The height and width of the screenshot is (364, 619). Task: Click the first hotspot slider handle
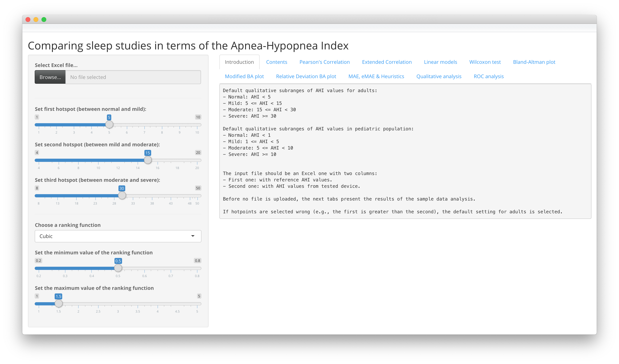click(x=109, y=125)
